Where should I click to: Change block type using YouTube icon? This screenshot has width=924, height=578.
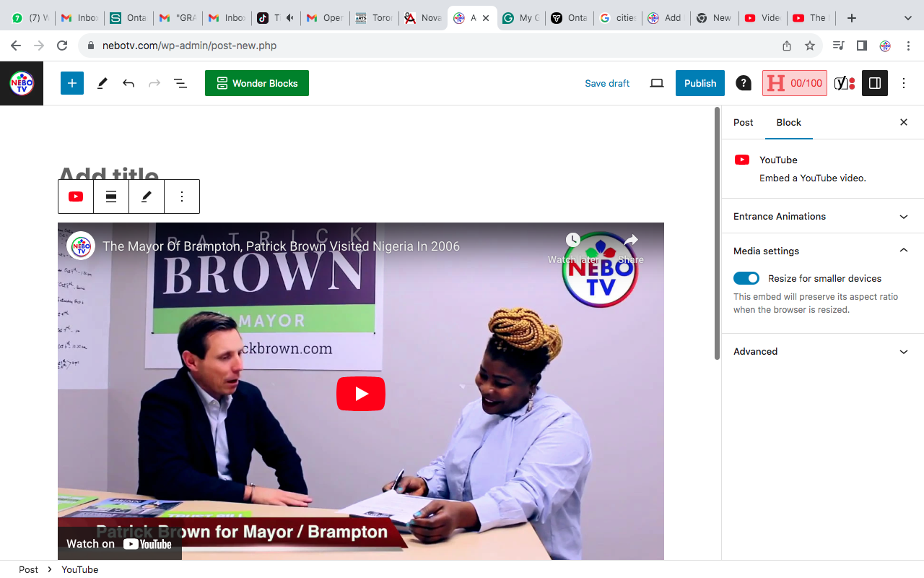[76, 197]
